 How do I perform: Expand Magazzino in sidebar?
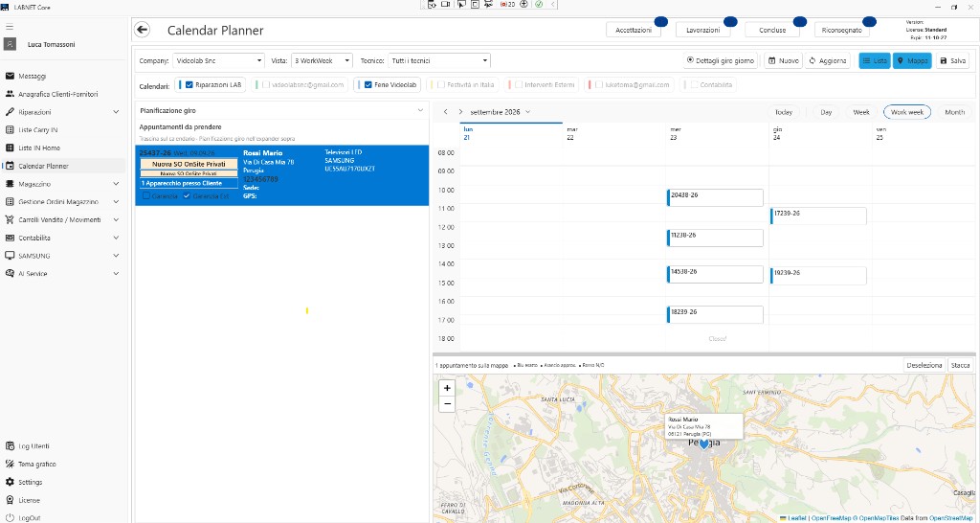pyautogui.click(x=116, y=184)
